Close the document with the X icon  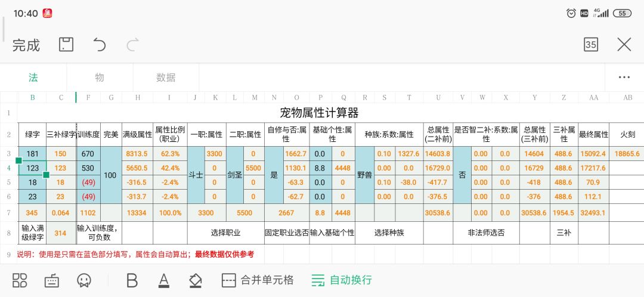pyautogui.click(x=624, y=44)
